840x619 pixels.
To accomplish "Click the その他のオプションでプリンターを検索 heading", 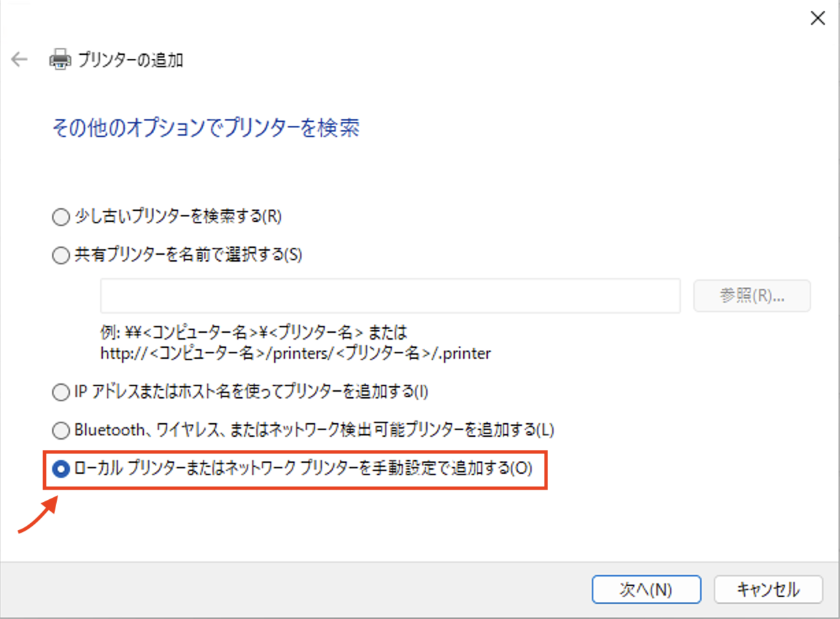I will pyautogui.click(x=206, y=128).
